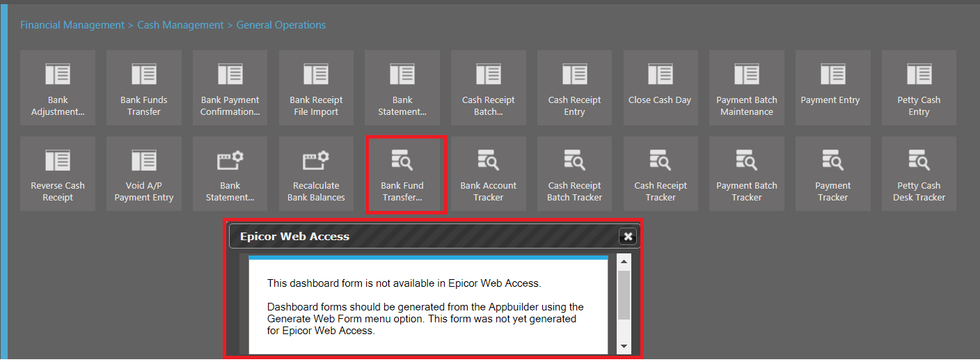Go to the Financial Management breadcrumb

click(x=72, y=25)
